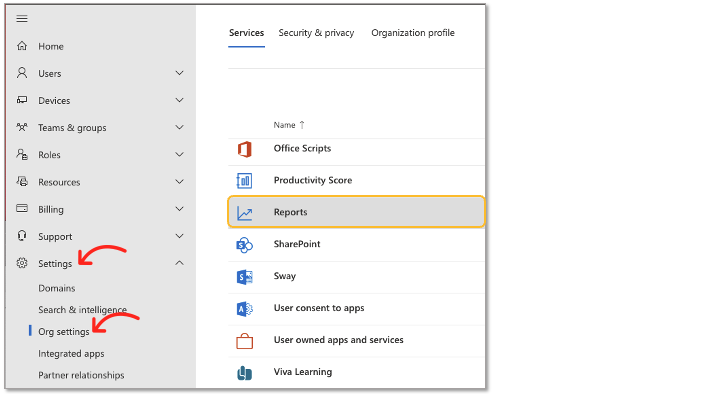
Task: Open Search & intelligence settings
Action: 82,310
